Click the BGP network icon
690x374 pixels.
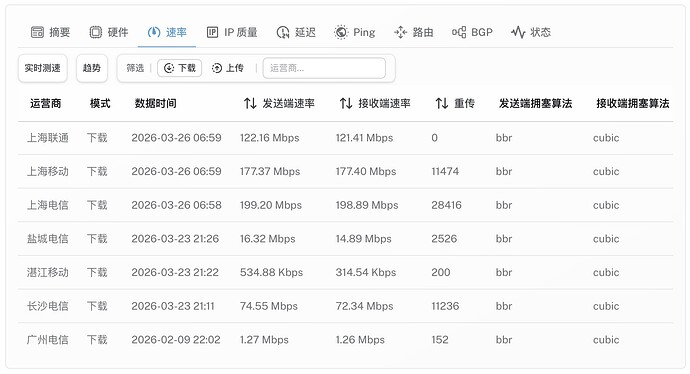coord(459,32)
